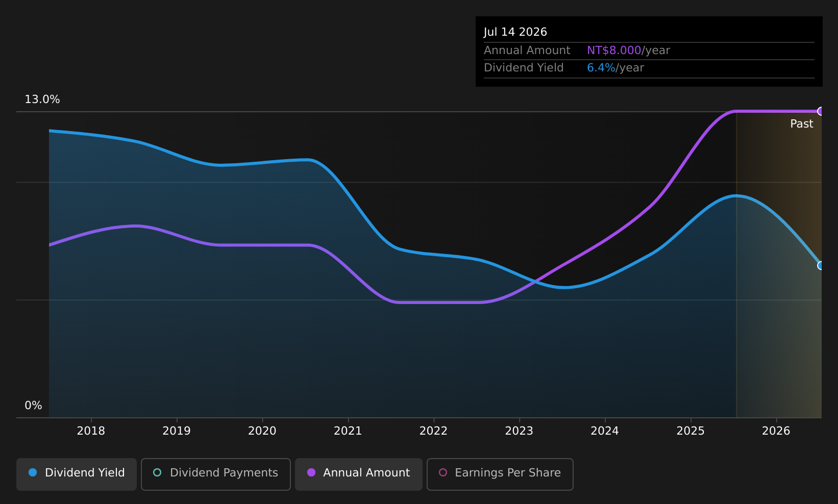This screenshot has height=504, width=838.
Task: Click the blue Dividend Yield end marker
Action: click(821, 265)
